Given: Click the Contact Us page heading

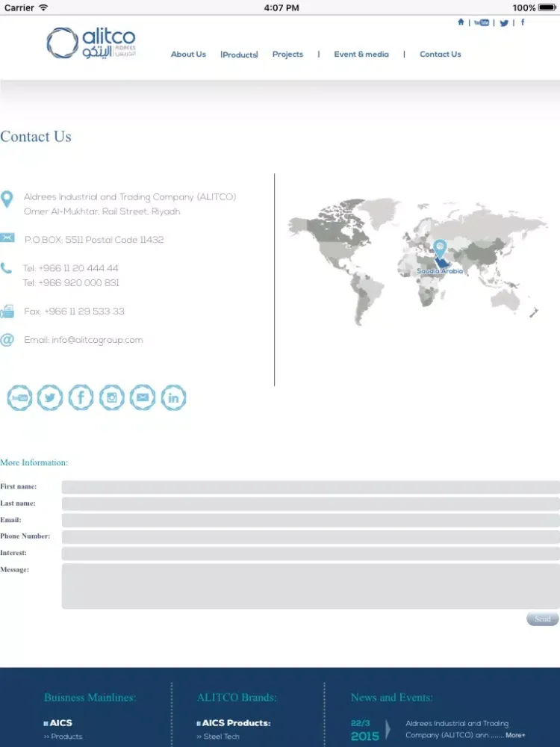Looking at the screenshot, I should (36, 137).
